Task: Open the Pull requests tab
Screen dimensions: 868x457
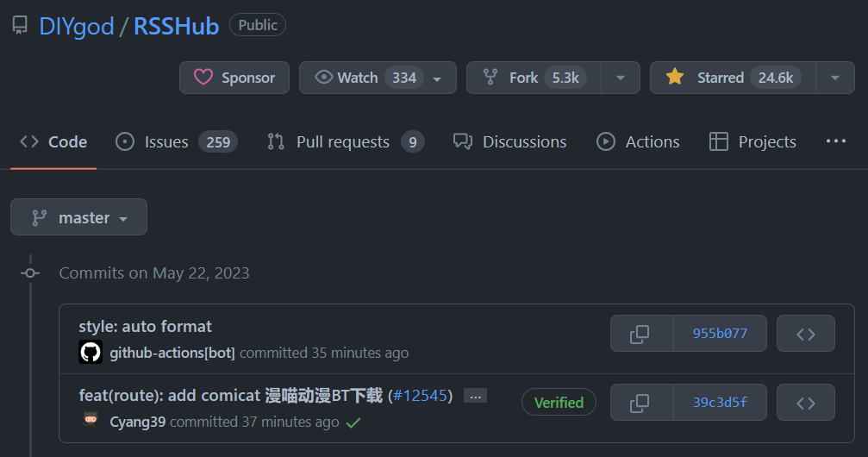Action: tap(345, 142)
